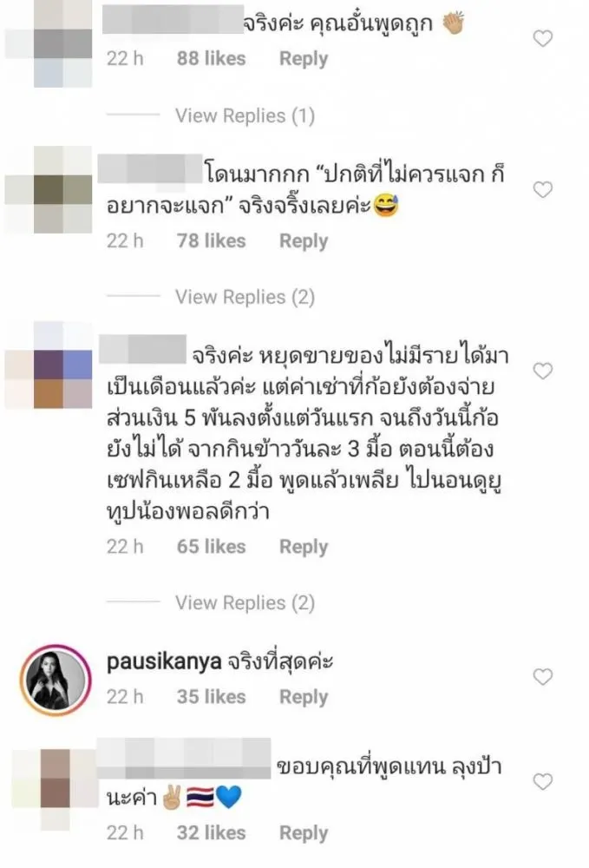The height and width of the screenshot is (868, 589).
Task: Tap heart icon on 78 likes comment
Action: coord(542,189)
